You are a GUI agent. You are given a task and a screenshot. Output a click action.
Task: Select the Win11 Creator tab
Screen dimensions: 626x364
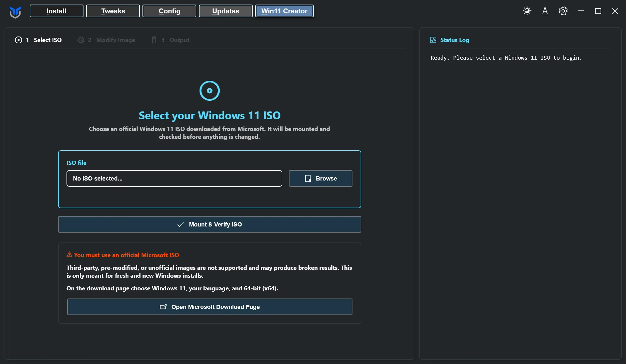[x=284, y=11]
